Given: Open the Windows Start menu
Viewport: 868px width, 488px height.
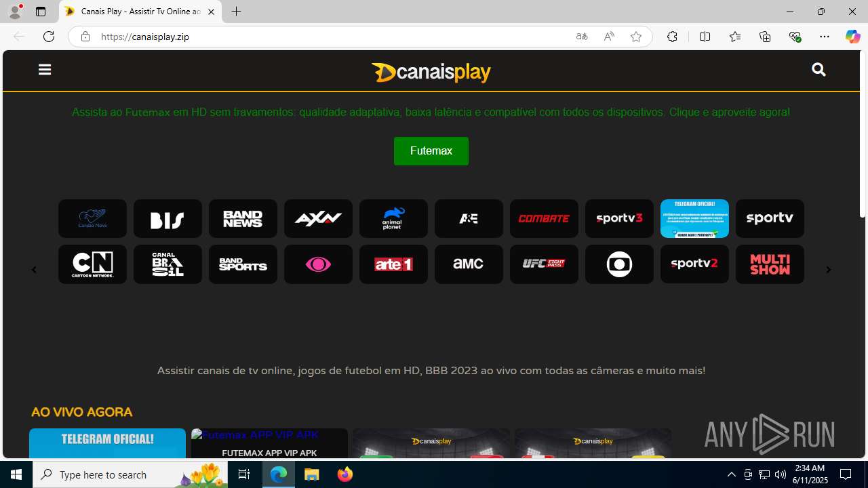Looking at the screenshot, I should coord(16,474).
